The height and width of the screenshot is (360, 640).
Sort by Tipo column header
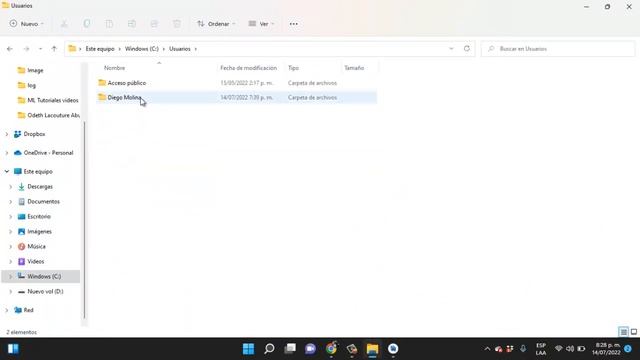(x=293, y=68)
